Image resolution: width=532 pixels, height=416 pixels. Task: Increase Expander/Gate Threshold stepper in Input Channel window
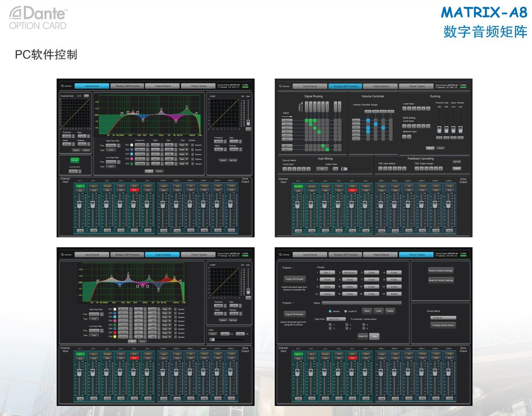[73, 135]
